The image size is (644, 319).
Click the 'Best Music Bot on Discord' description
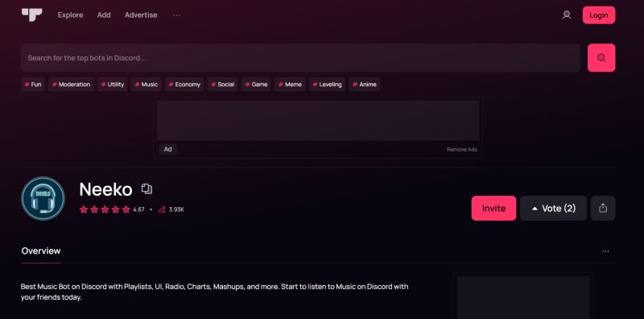pos(214,292)
